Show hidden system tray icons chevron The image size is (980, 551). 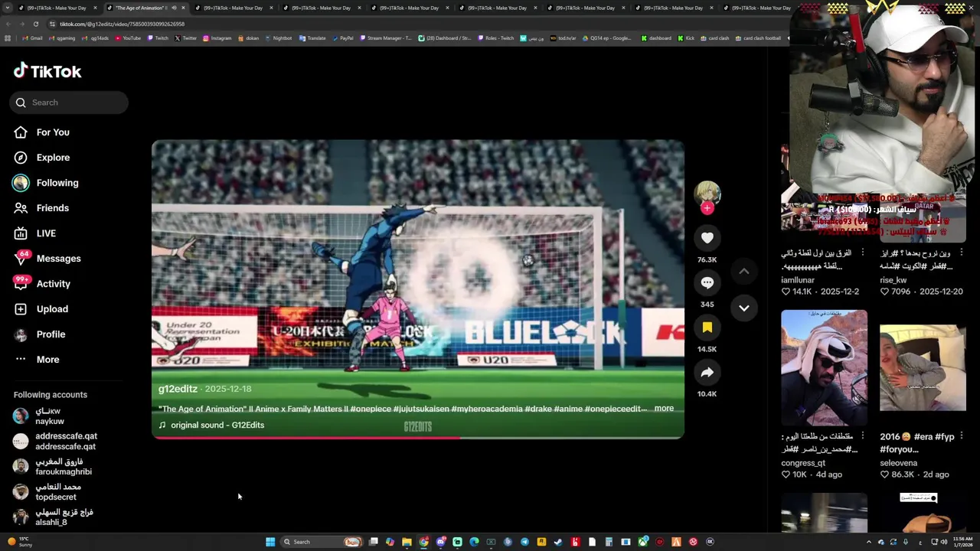pos(868,542)
